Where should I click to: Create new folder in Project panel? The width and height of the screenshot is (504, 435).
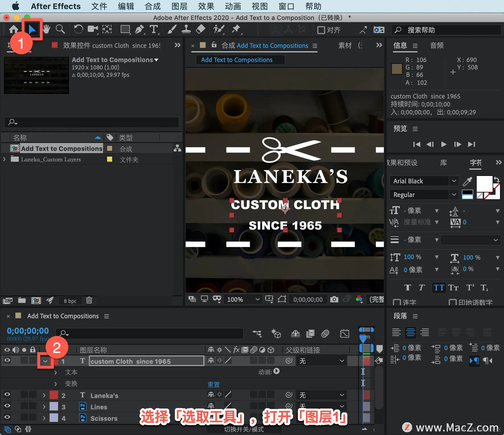(x=22, y=300)
